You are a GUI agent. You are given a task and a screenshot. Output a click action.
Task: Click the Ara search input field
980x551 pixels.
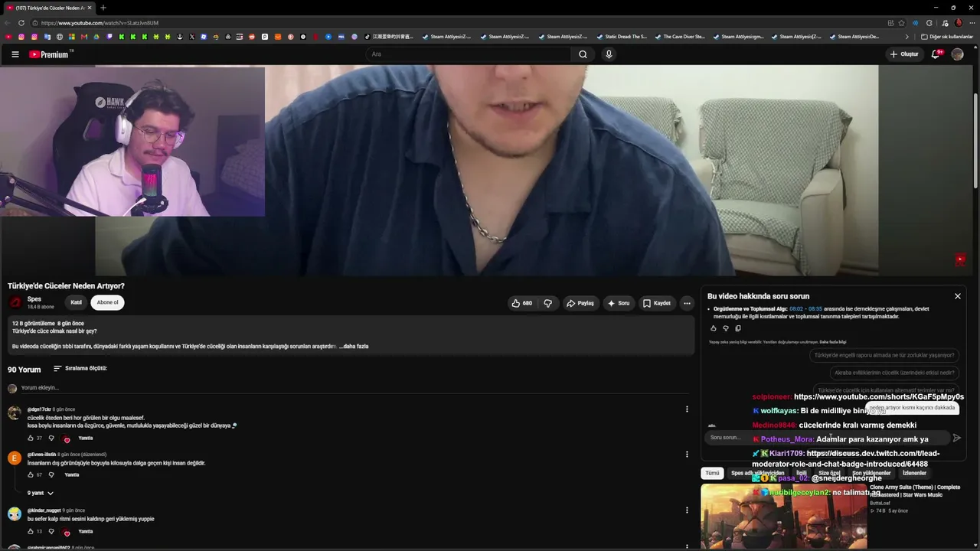coord(469,54)
